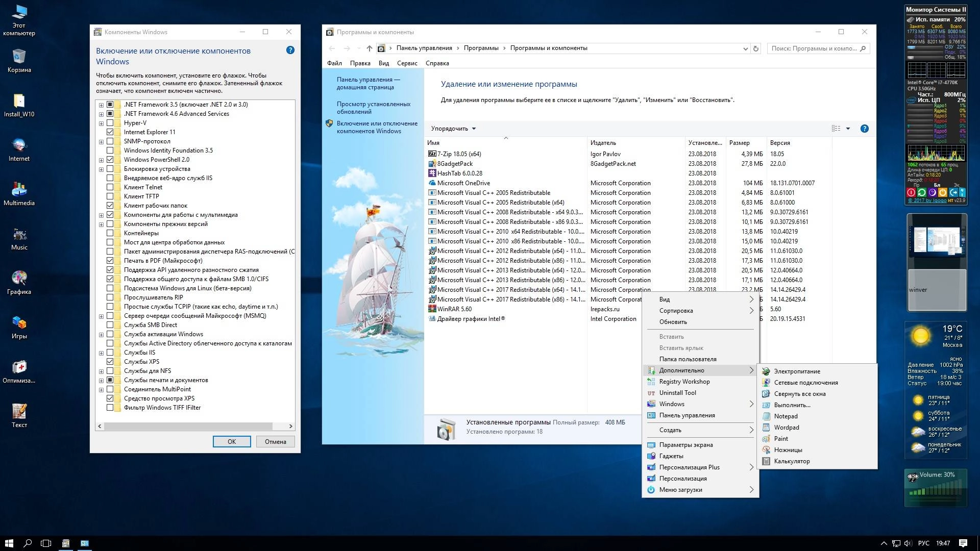The height and width of the screenshot is (551, 980).
Task: Open the notification center tray icon
Action: tap(963, 543)
